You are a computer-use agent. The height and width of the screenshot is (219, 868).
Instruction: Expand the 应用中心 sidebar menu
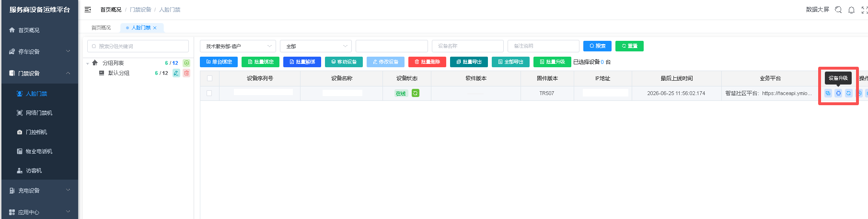click(39, 212)
